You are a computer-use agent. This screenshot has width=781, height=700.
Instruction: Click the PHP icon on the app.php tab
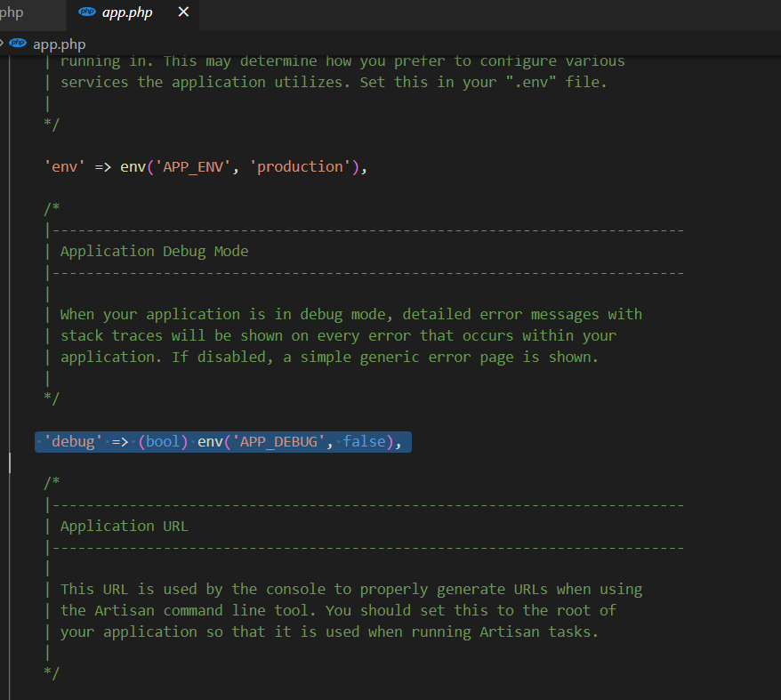coord(87,12)
